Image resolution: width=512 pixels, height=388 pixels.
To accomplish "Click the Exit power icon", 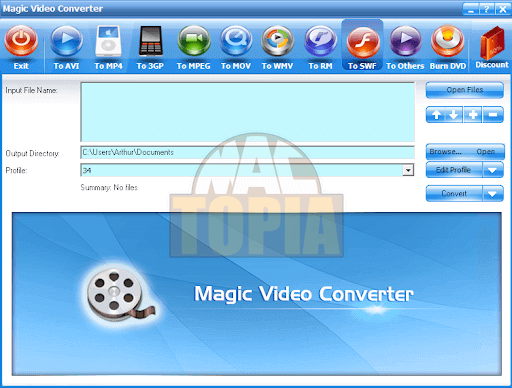I will click(21, 41).
